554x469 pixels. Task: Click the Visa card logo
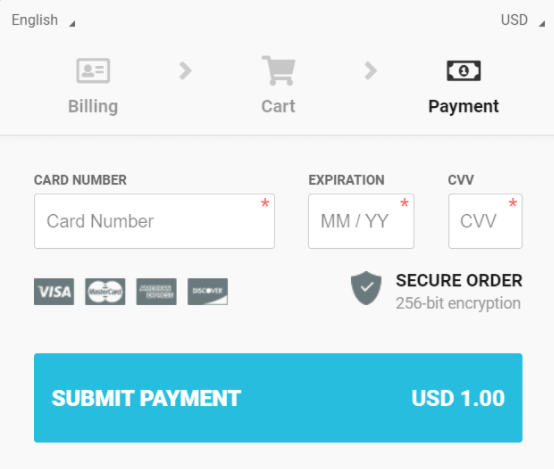tap(54, 292)
